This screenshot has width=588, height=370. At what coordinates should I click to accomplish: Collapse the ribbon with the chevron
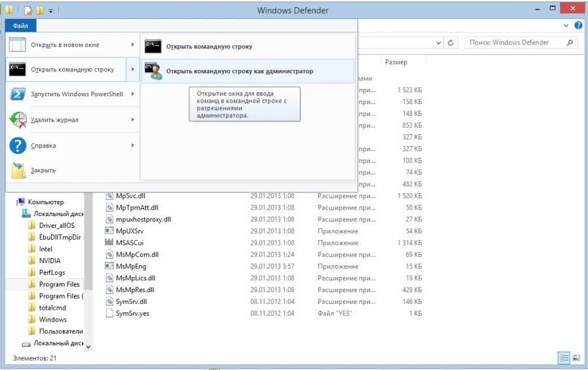click(566, 26)
